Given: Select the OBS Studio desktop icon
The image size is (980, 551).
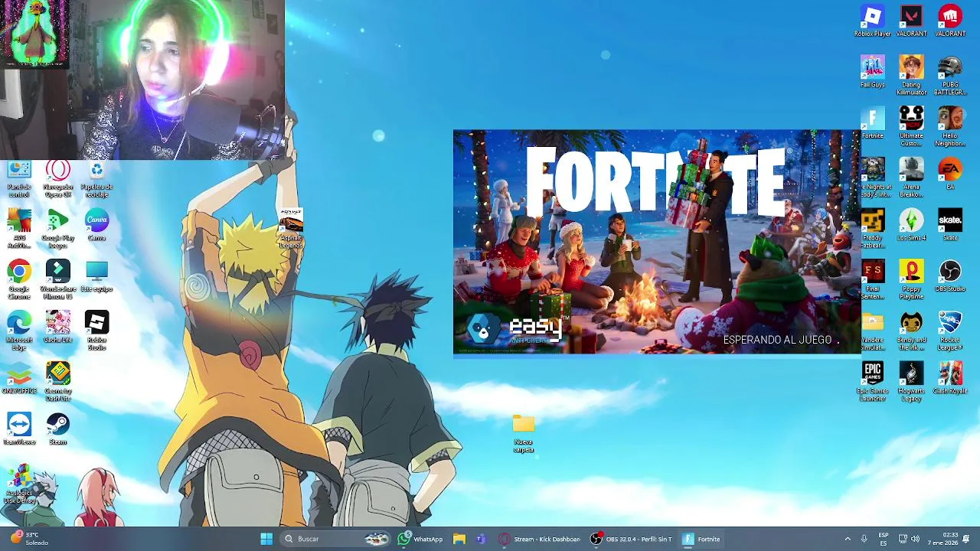Looking at the screenshot, I should [x=950, y=276].
